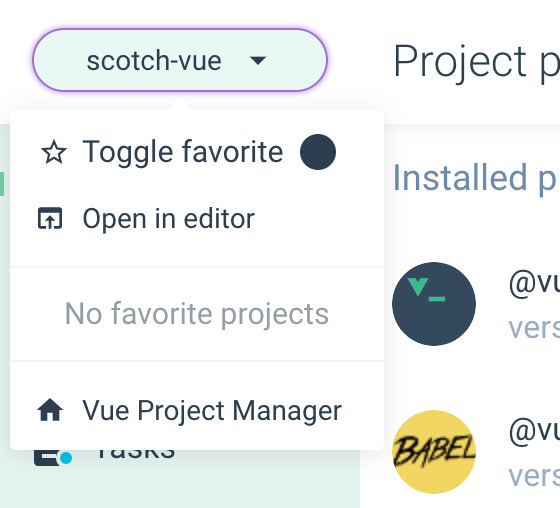Open the first @vue plugin name link
Viewport: 560px width, 508px height.
(x=534, y=283)
